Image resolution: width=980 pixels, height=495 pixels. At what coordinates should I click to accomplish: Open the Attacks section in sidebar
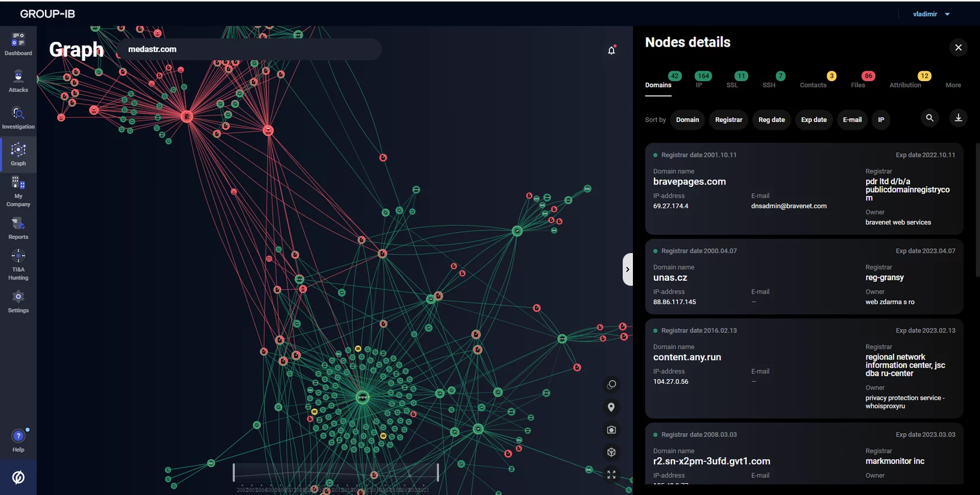tap(18, 81)
